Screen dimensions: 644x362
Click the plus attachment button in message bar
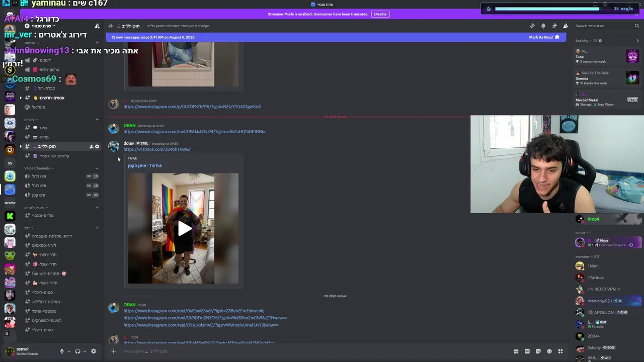[114, 351]
